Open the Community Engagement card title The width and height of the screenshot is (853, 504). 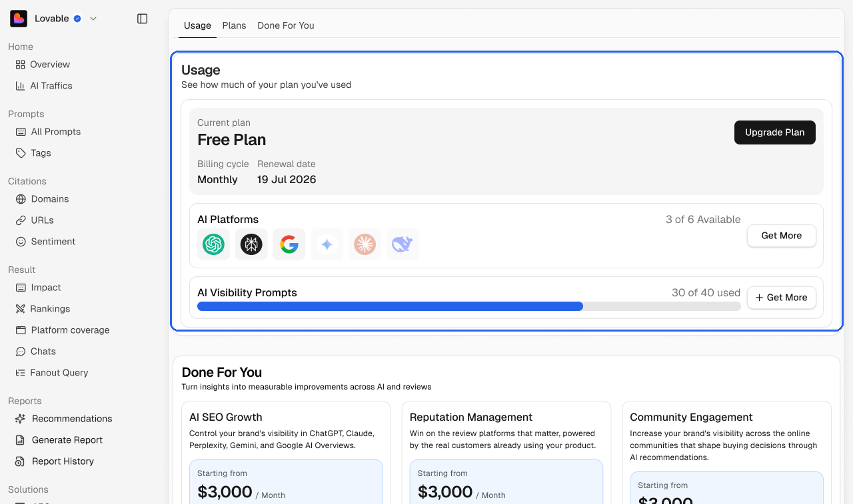pos(691,417)
